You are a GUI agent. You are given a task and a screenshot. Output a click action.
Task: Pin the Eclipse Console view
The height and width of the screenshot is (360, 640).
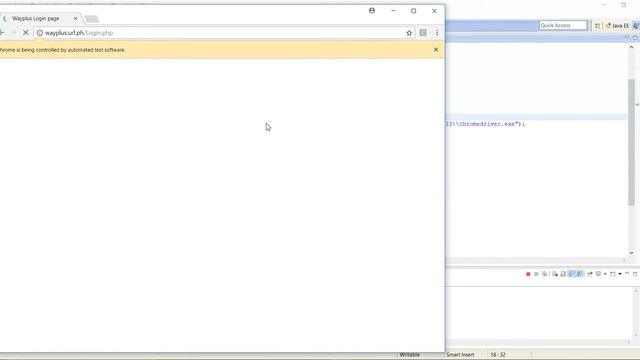pos(590,274)
